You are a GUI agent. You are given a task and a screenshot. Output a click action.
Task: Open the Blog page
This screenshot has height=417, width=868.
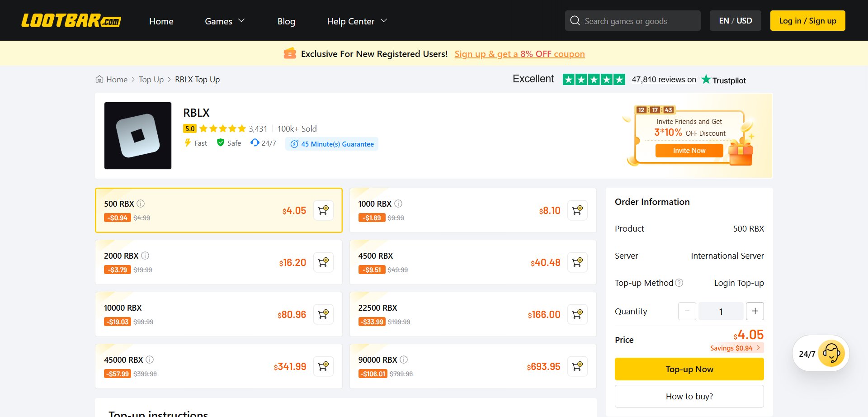click(x=286, y=21)
